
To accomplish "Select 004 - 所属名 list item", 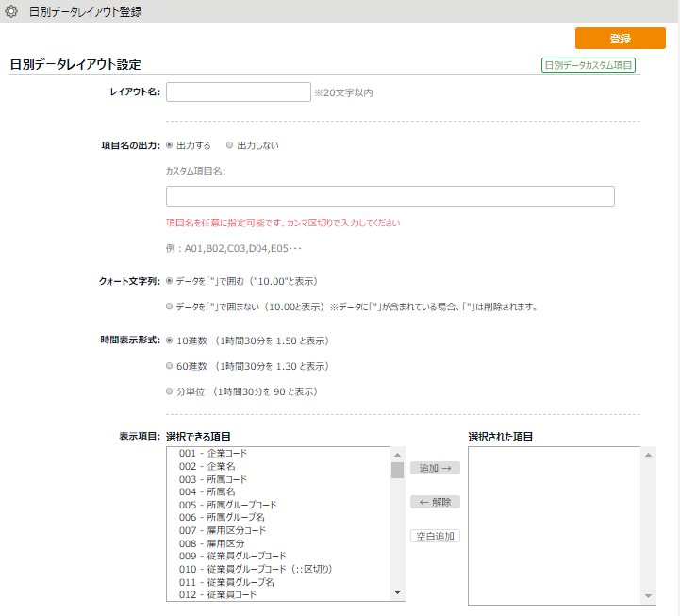I will pos(278,491).
